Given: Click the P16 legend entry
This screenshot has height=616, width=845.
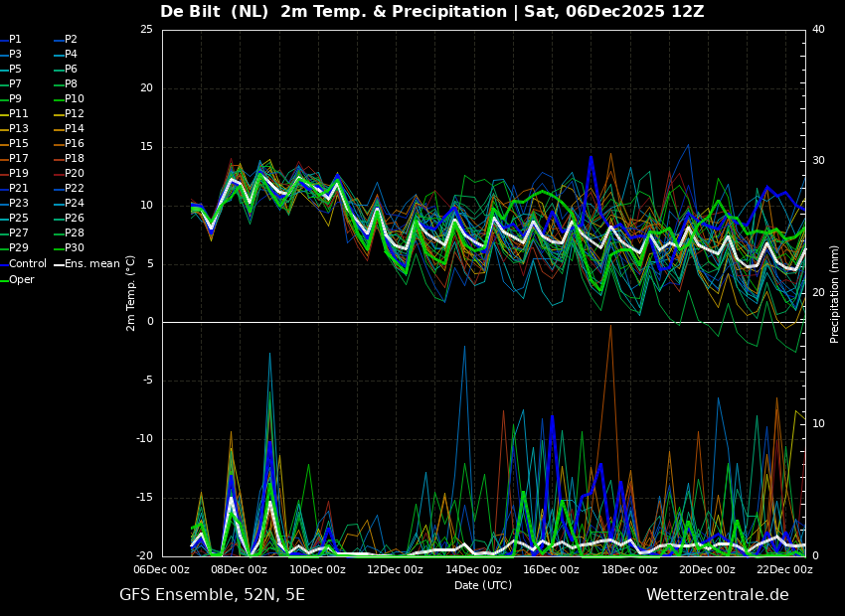Looking at the screenshot, I should click(74, 144).
